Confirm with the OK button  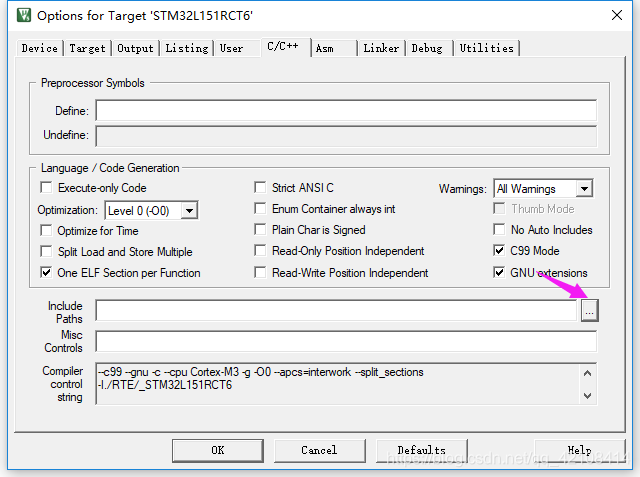click(218, 450)
